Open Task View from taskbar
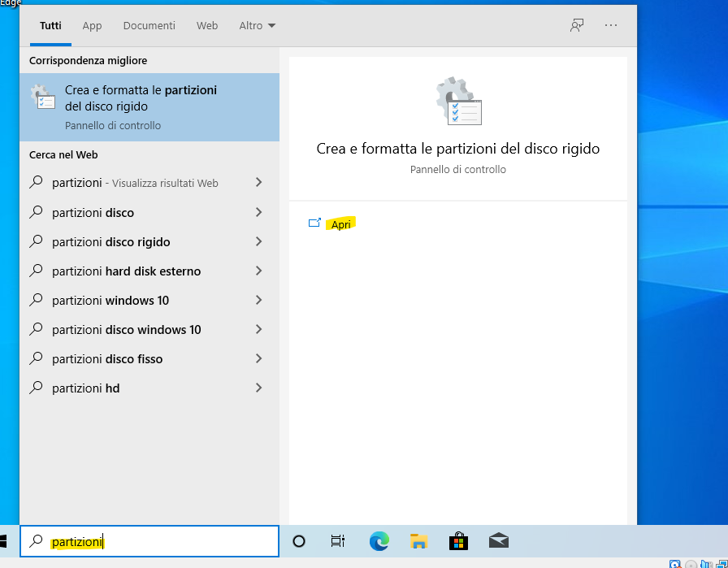Image resolution: width=728 pixels, height=568 pixels. 338,541
